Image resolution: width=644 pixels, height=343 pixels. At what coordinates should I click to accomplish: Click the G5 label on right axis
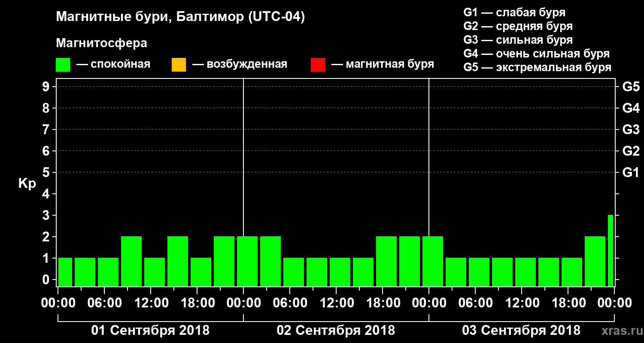tap(631, 87)
